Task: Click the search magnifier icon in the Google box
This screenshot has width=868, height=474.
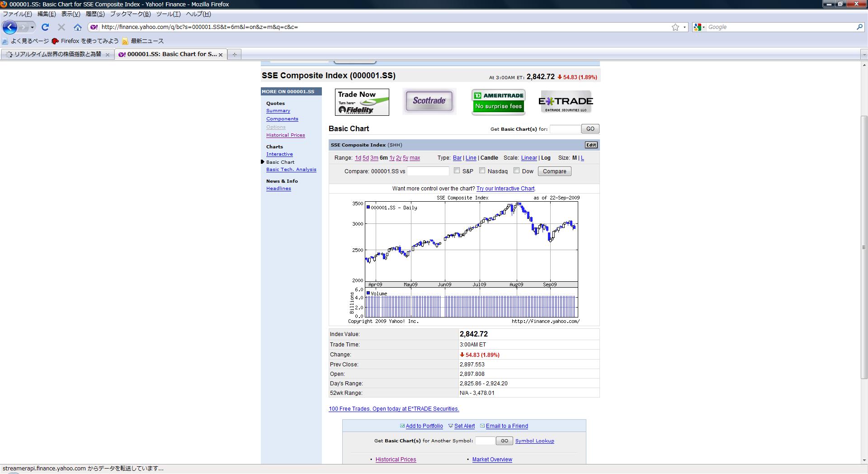Action: pyautogui.click(x=859, y=27)
